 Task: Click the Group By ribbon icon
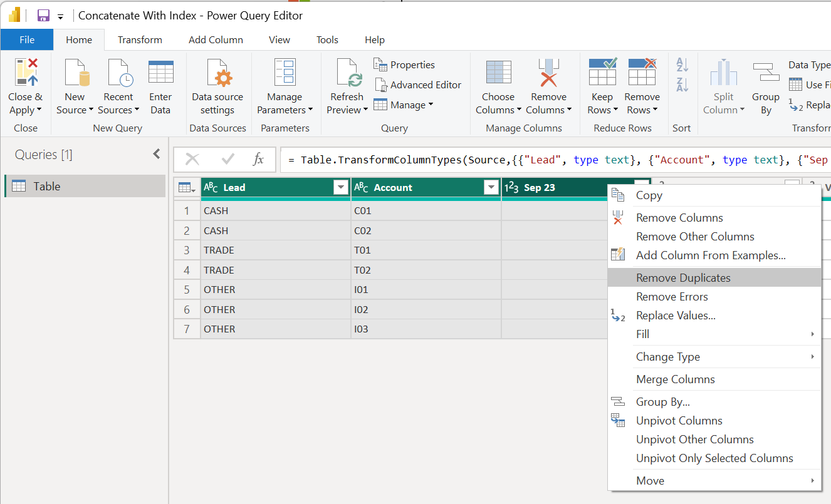(766, 72)
